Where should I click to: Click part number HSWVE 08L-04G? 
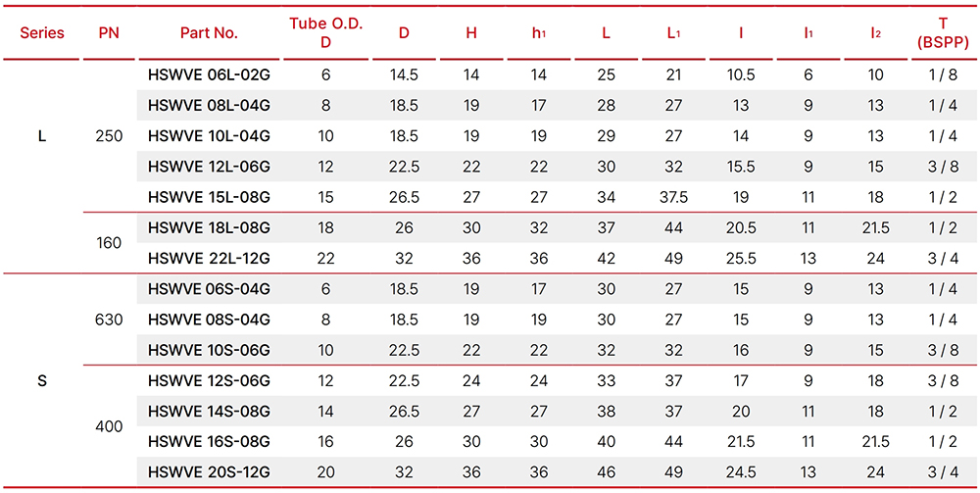coord(209,106)
